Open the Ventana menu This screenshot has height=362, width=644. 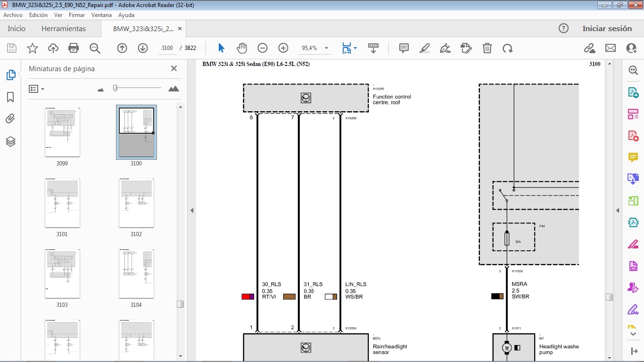(x=101, y=15)
